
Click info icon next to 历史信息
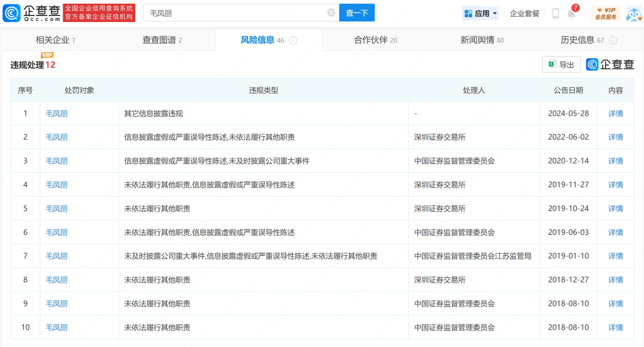(613, 40)
